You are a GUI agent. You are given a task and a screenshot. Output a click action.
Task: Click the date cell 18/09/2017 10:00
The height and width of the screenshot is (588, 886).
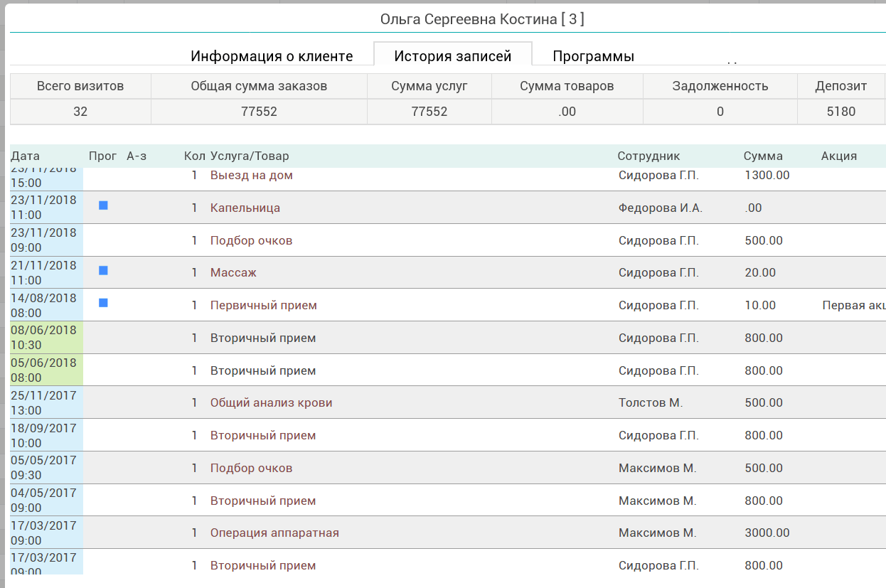[47, 435]
